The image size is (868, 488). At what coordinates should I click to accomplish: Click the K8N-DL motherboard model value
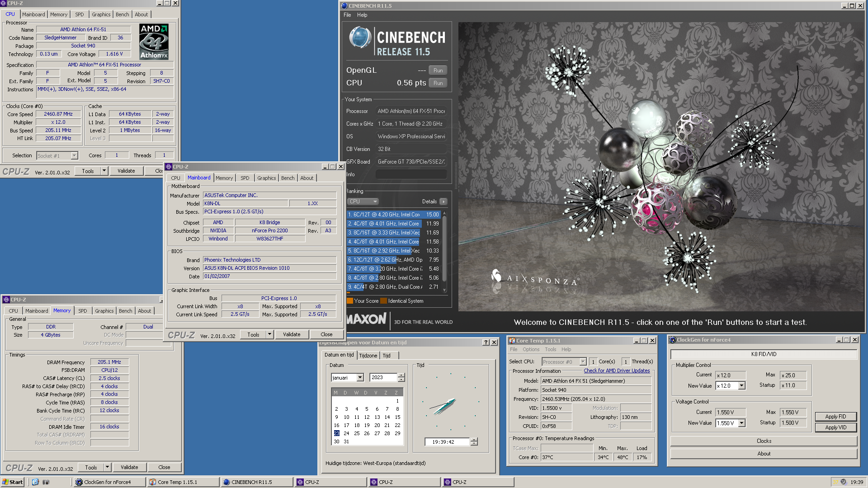click(x=245, y=204)
